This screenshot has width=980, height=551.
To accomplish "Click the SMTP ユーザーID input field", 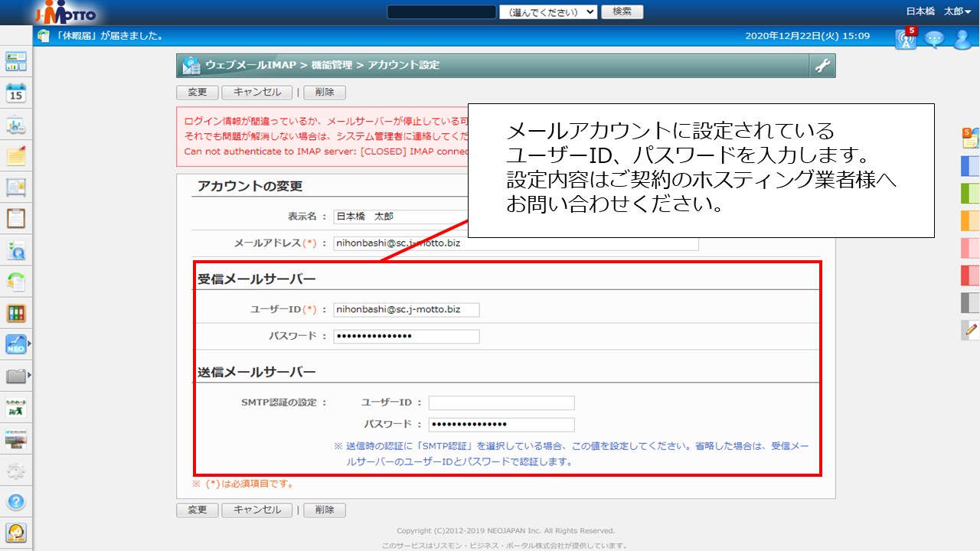I will (x=501, y=403).
